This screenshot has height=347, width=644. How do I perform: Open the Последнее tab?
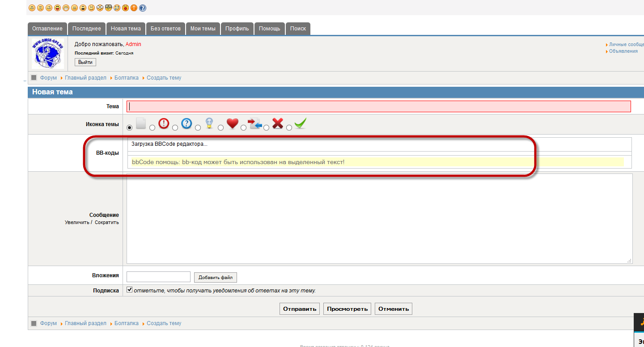tap(87, 29)
